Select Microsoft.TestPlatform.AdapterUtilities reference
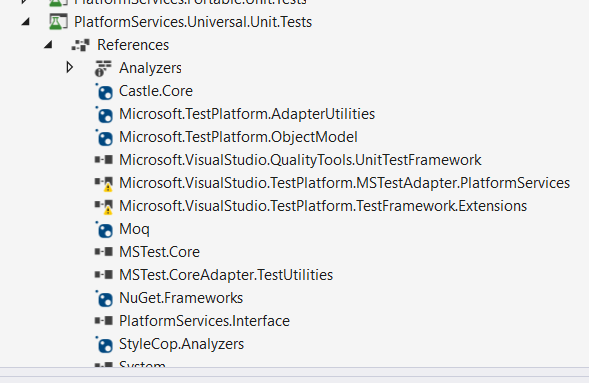This screenshot has height=383, width=589. [x=247, y=114]
